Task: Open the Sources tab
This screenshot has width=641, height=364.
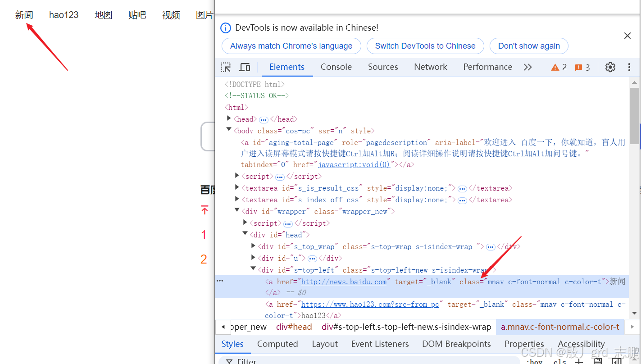Action: [x=383, y=67]
